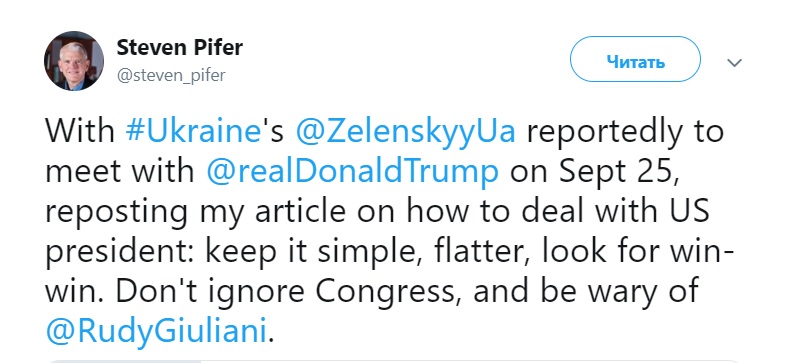Go to the @RudyGiuliani mention
This screenshot has height=363, width=791.
[156, 332]
